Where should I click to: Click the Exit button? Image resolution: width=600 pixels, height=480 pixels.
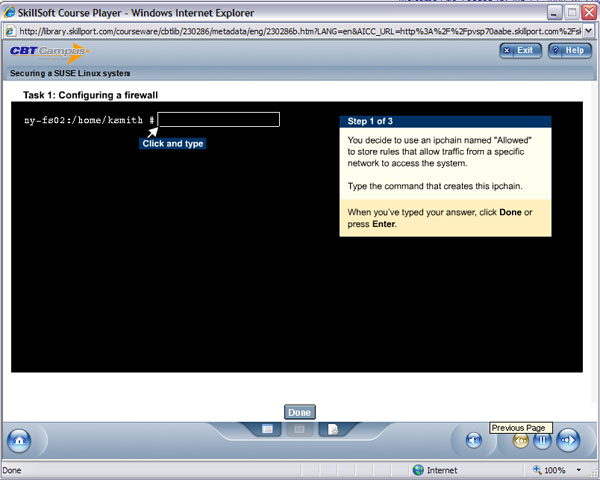pos(519,50)
